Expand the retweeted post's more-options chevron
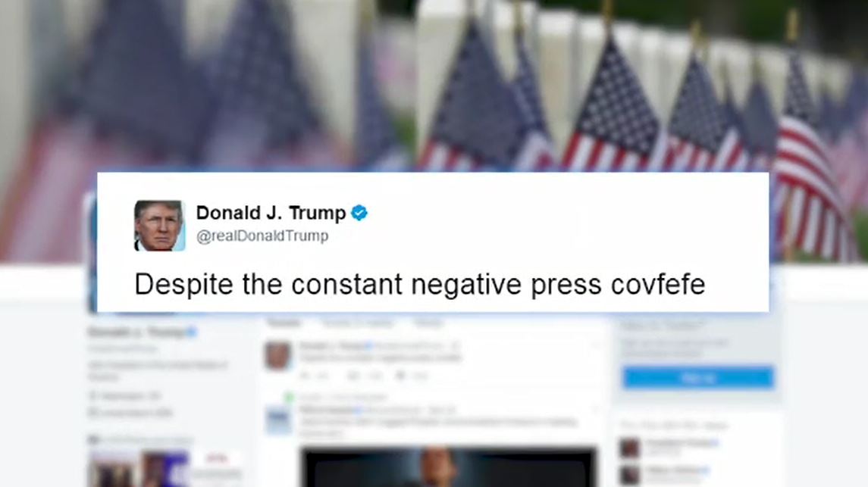868x487 pixels. 596,411
